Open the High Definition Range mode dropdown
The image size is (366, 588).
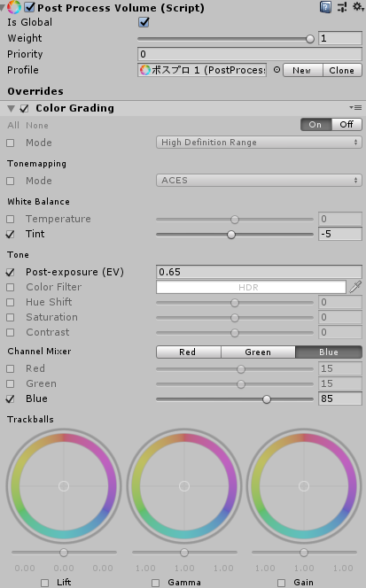(259, 143)
